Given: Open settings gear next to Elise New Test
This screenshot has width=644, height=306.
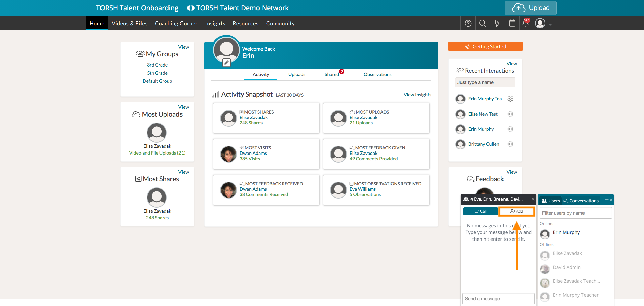Looking at the screenshot, I should click(x=510, y=114).
